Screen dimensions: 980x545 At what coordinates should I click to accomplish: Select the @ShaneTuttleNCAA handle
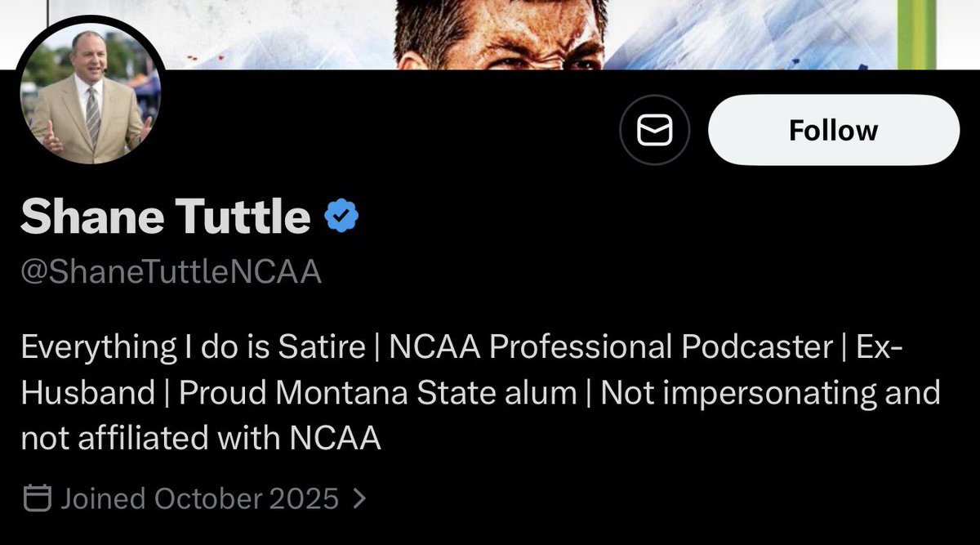171,272
